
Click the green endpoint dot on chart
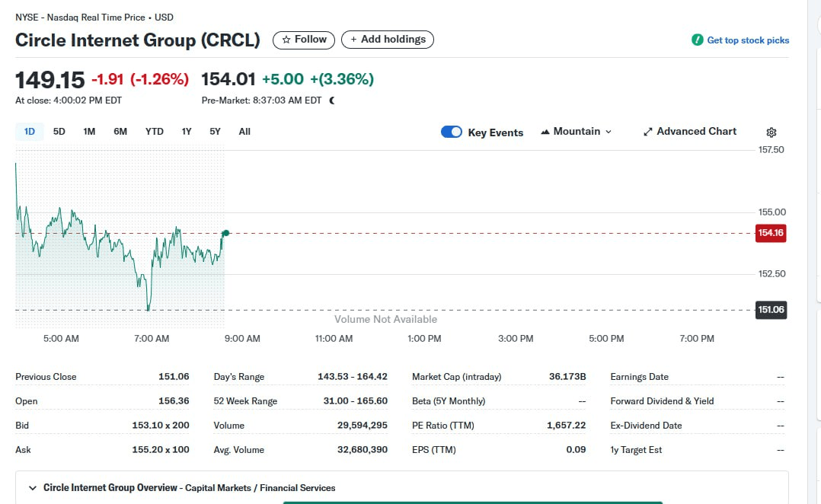225,233
